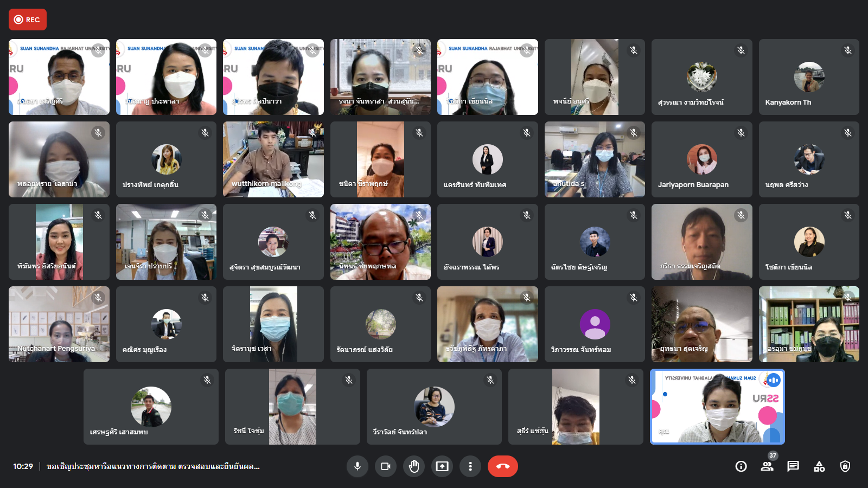This screenshot has width=868, height=488.
Task: Open the activities panel
Action: [x=819, y=466]
